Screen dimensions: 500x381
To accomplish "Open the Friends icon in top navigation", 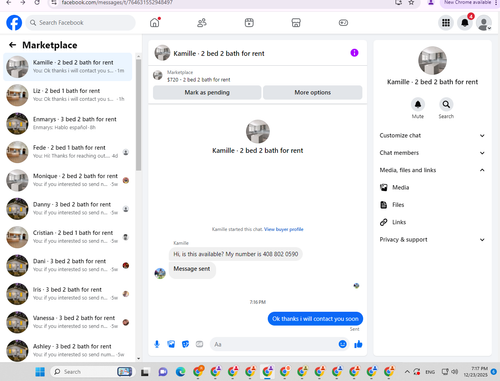I will click(202, 23).
